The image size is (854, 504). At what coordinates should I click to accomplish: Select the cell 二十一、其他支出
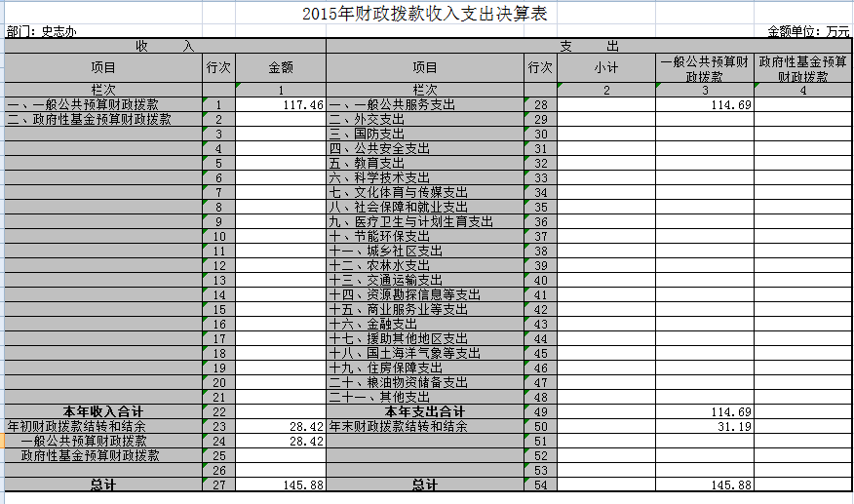click(x=425, y=397)
